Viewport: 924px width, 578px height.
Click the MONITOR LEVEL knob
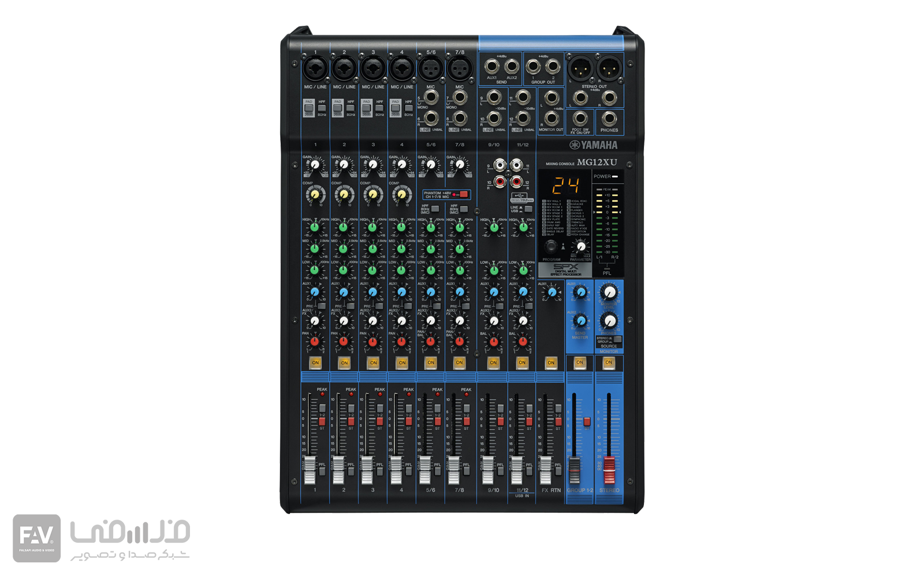tap(609, 292)
